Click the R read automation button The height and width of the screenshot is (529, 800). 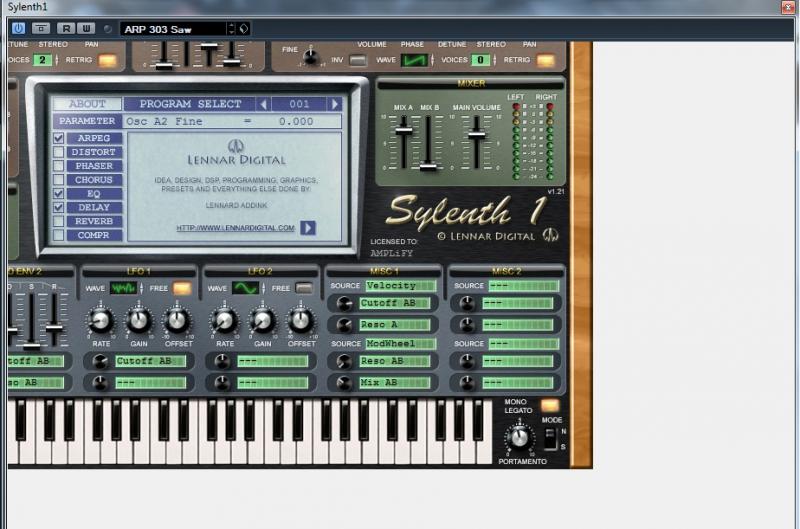(x=66, y=29)
